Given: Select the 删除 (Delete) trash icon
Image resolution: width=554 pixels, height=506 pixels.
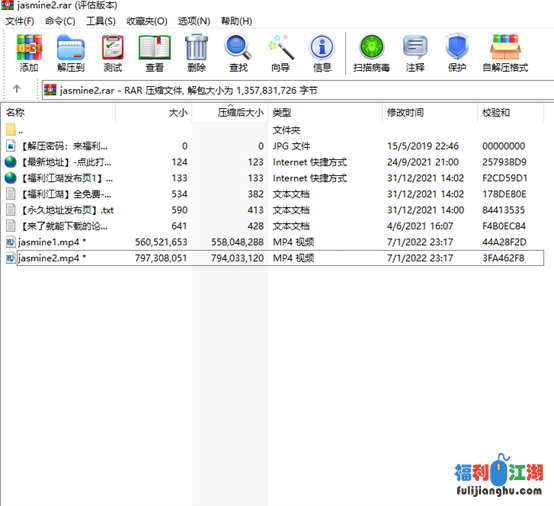Looking at the screenshot, I should click(x=196, y=53).
